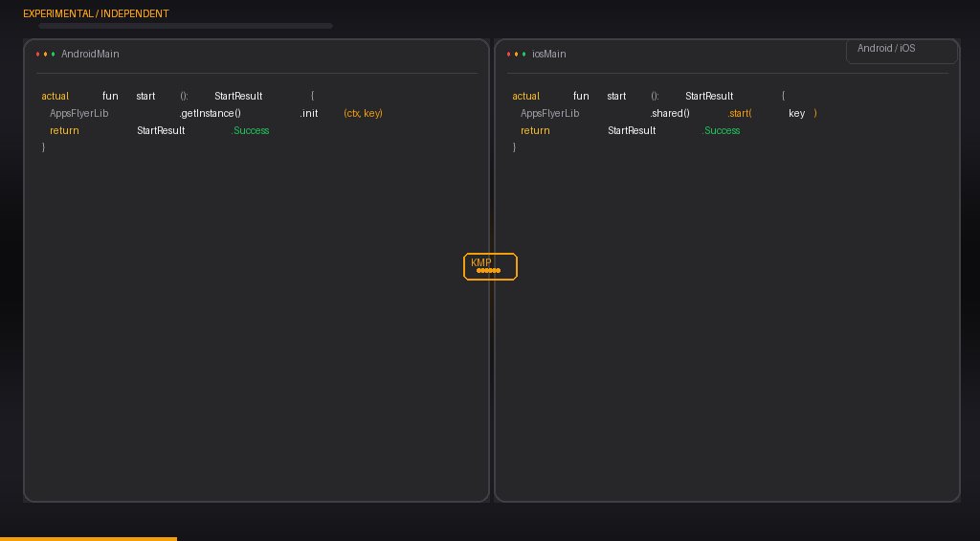Click 'return' keyword in AndroidMain code
Viewport: 980px width, 541px height.
click(x=64, y=131)
